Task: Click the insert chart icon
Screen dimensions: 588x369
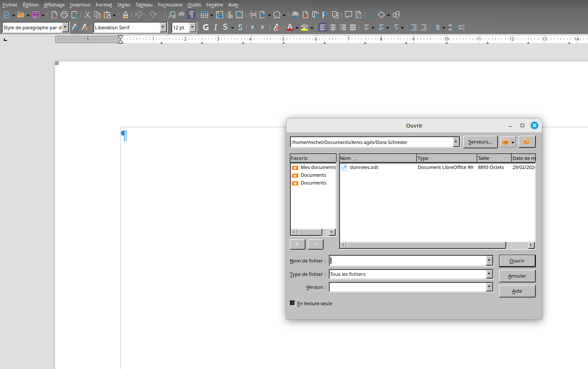Action: (230, 15)
